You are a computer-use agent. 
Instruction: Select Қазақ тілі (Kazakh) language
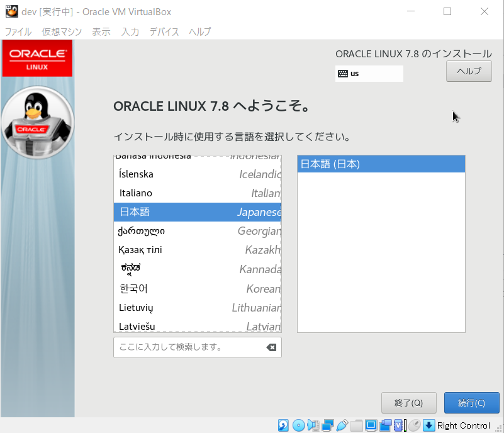(198, 250)
